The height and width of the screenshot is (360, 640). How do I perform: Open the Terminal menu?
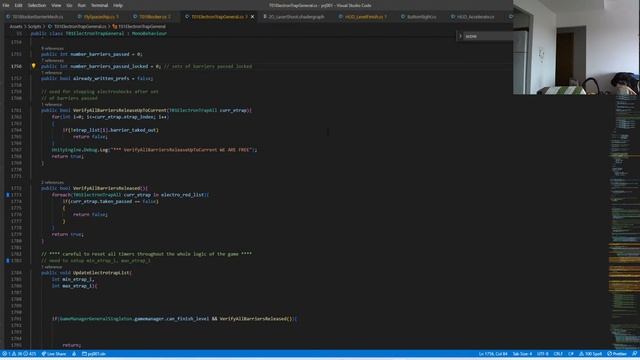click(x=99, y=5)
